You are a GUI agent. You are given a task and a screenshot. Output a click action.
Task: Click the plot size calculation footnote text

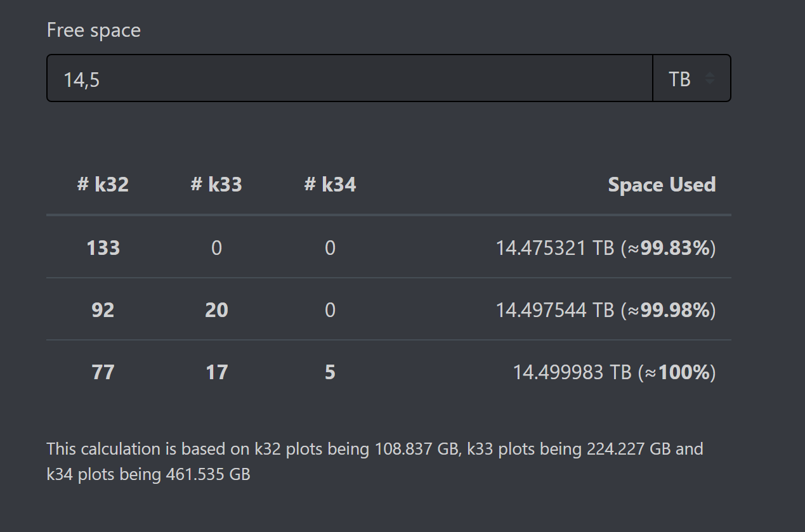(374, 461)
